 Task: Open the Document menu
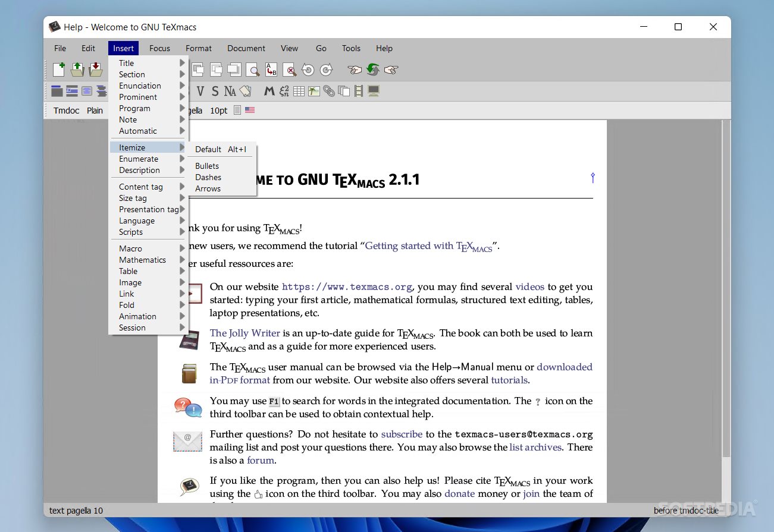(246, 48)
